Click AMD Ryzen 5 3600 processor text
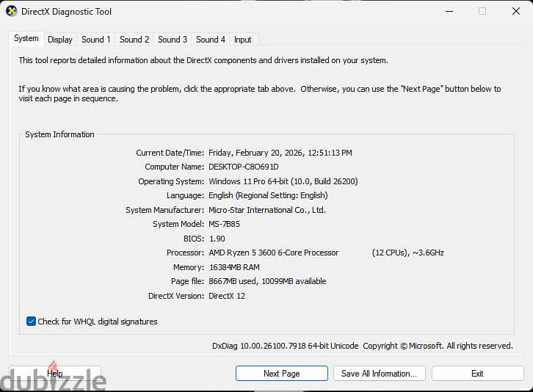533x392 pixels. (274, 253)
